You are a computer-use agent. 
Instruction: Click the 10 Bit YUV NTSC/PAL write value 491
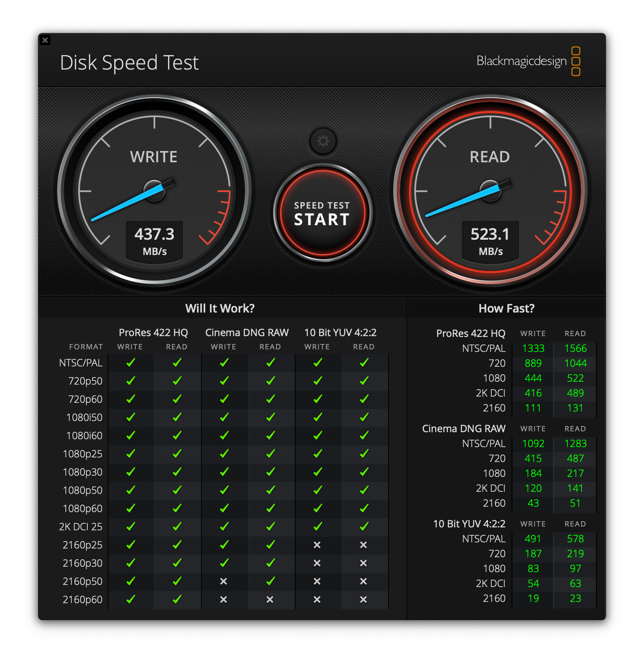(533, 539)
